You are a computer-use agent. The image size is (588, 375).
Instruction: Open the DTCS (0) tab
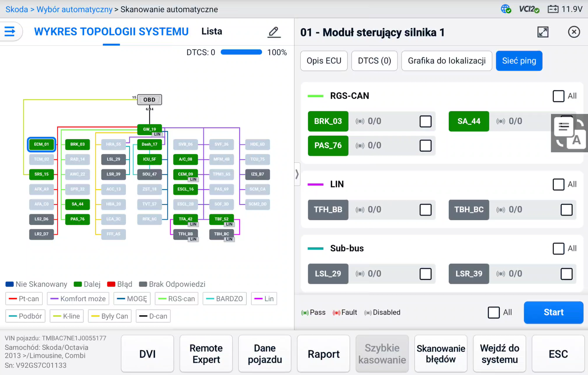click(x=374, y=61)
